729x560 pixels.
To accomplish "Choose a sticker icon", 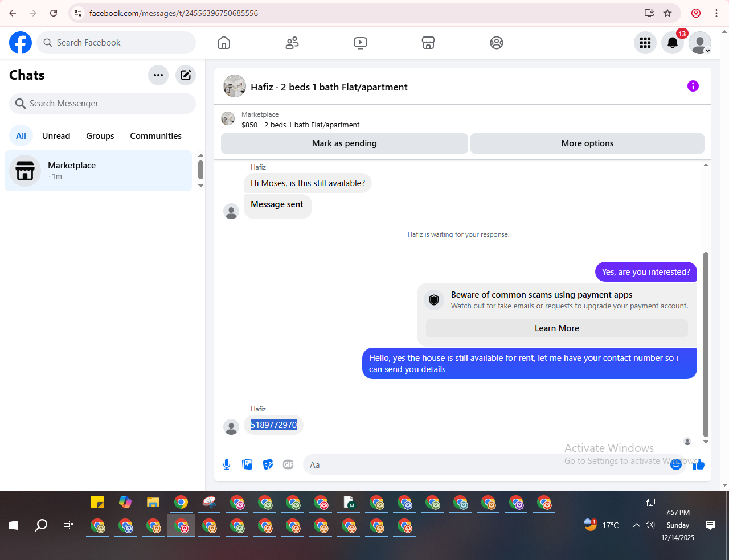I will click(x=268, y=464).
